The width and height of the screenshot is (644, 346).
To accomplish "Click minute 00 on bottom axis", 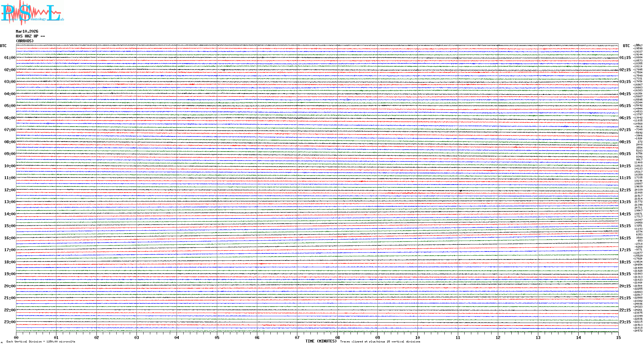I will click(x=16, y=337).
